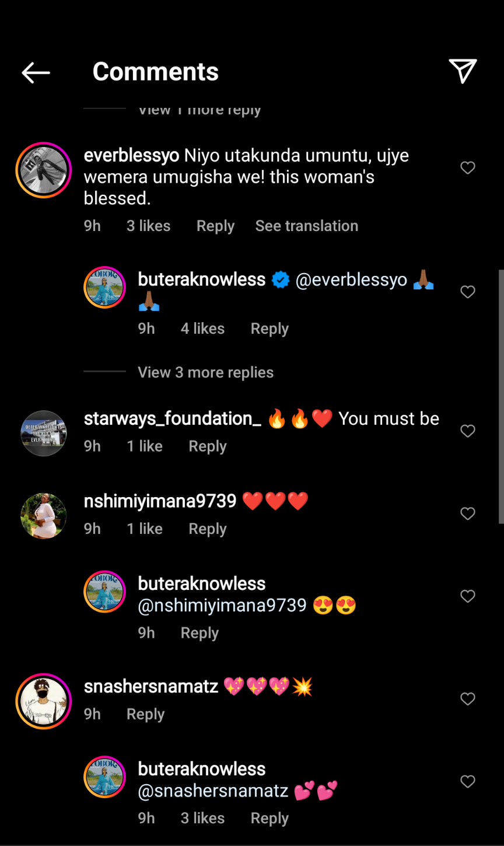Screen dimensions: 504x846
Task: View 4 likes on buteraknowless reply
Action: pyautogui.click(x=202, y=328)
